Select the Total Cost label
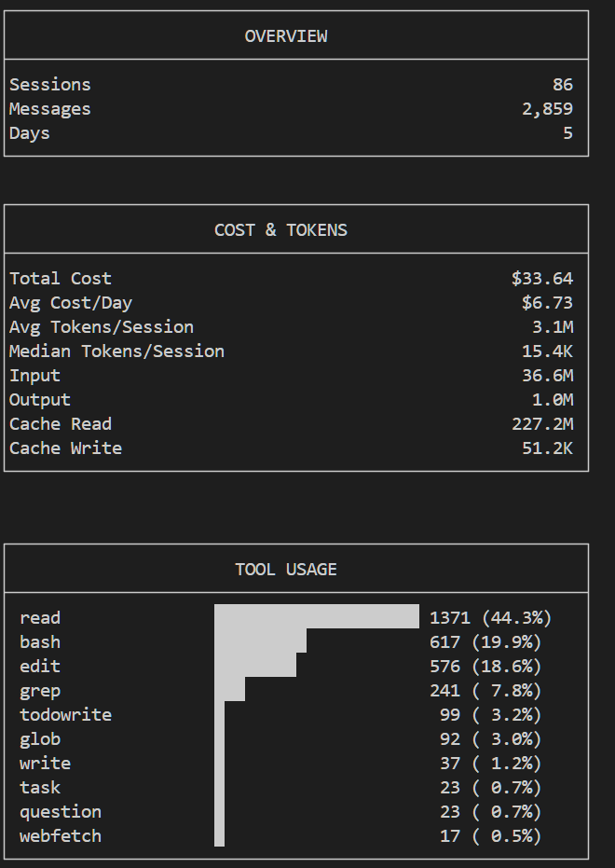 coord(61,279)
